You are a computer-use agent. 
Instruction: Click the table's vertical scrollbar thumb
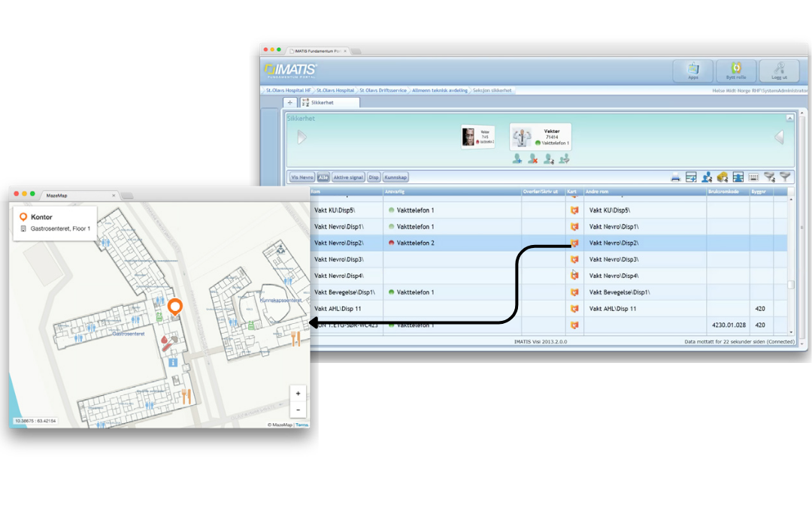pyautogui.click(x=791, y=284)
